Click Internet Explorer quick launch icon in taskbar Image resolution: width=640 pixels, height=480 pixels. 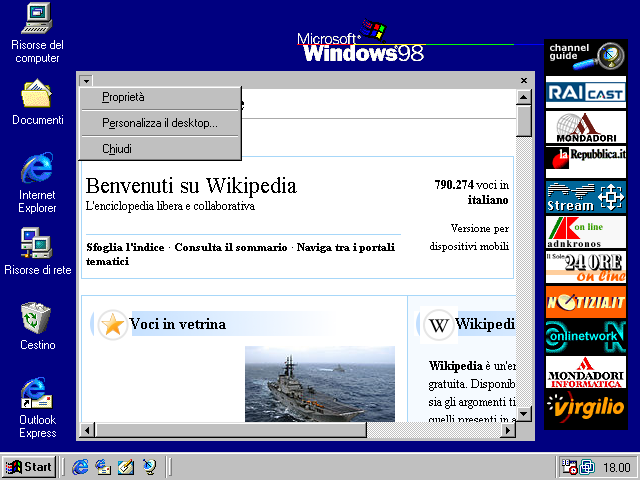click(80, 466)
